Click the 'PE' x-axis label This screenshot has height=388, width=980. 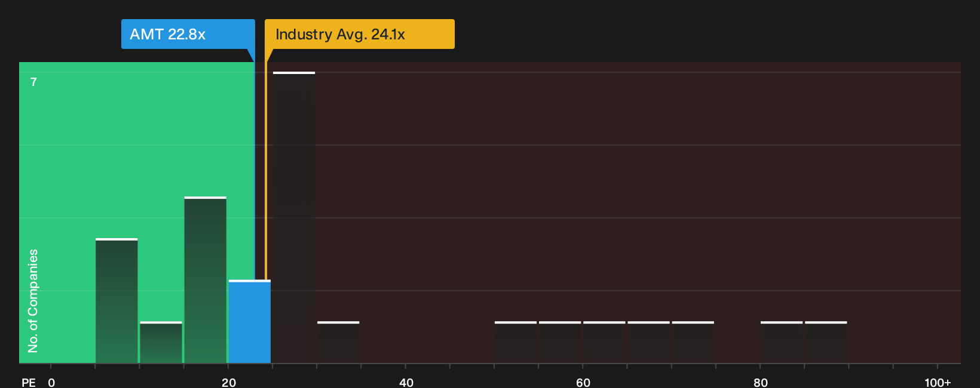point(28,383)
